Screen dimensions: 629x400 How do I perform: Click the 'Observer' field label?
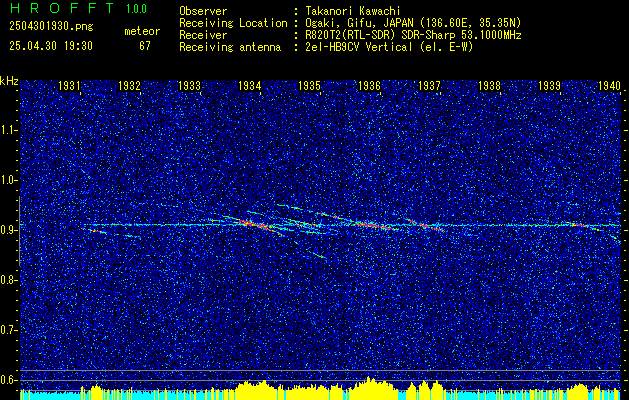click(x=203, y=11)
